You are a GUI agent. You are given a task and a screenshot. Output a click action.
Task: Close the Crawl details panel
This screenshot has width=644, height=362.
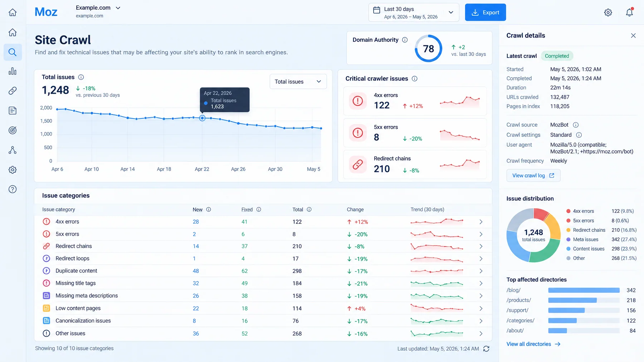633,36
